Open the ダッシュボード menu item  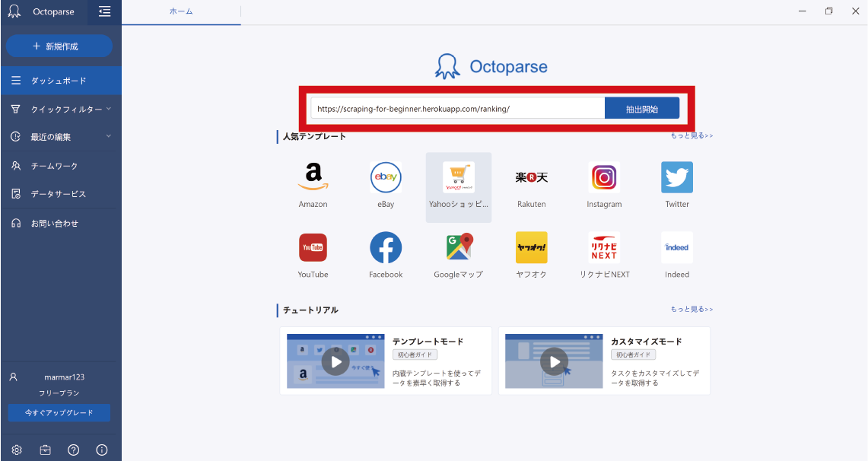61,81
